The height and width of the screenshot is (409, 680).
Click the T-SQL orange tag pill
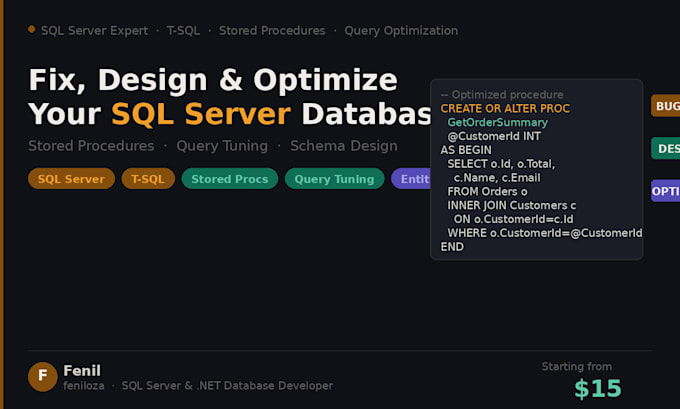point(148,179)
